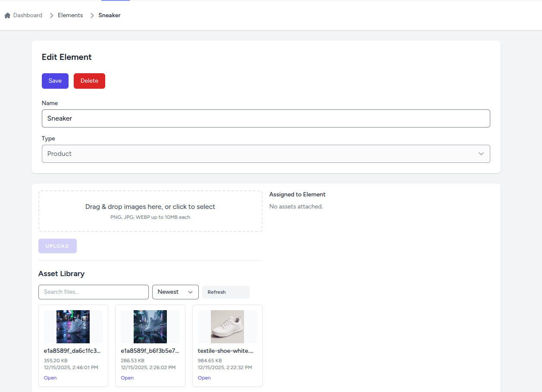Navigate to Dashboard via breadcrumb

(x=28, y=15)
